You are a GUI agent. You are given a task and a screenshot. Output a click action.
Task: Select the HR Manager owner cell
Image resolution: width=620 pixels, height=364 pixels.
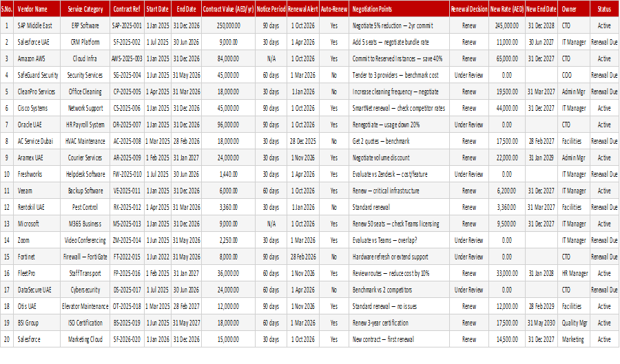(573, 273)
